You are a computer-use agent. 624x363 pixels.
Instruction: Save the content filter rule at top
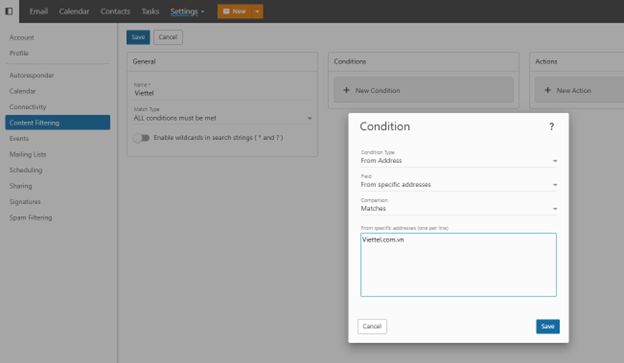(138, 37)
